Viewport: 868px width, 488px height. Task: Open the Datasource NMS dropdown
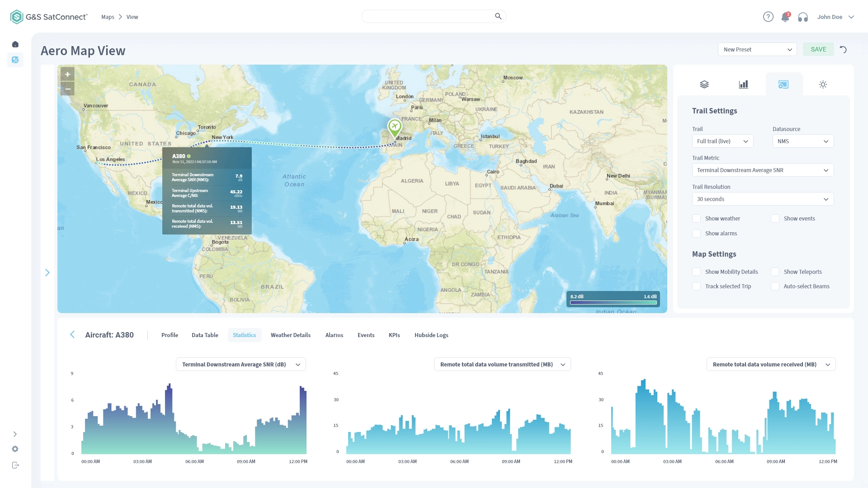[803, 141]
